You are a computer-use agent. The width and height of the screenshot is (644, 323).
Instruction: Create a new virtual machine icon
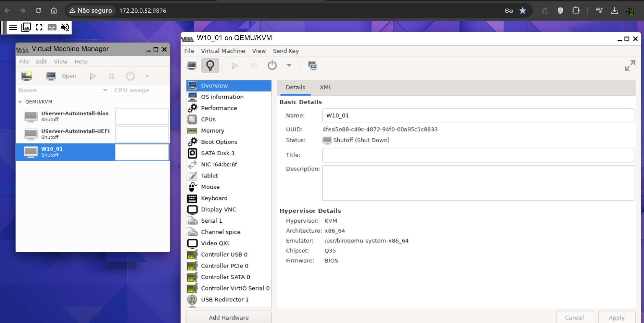[27, 76]
